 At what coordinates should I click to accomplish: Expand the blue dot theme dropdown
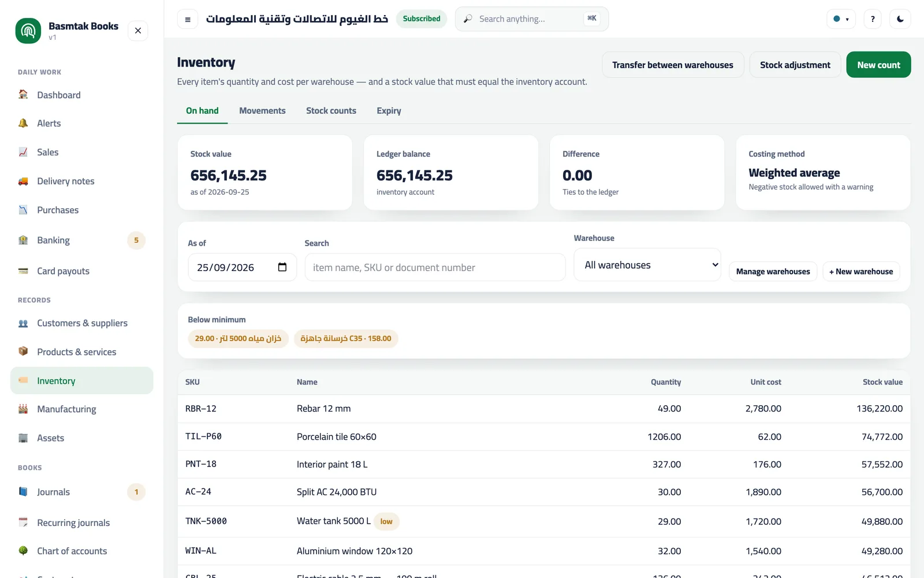(841, 19)
